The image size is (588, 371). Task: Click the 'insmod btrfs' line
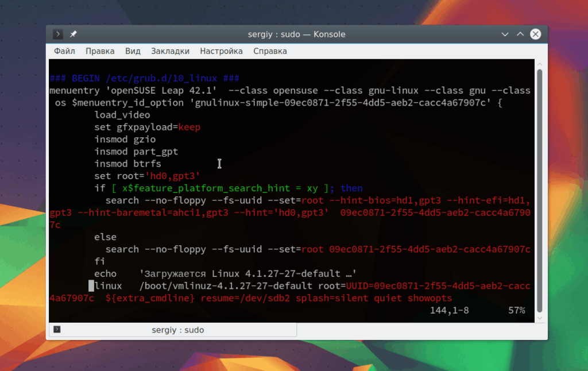pyautogui.click(x=128, y=164)
